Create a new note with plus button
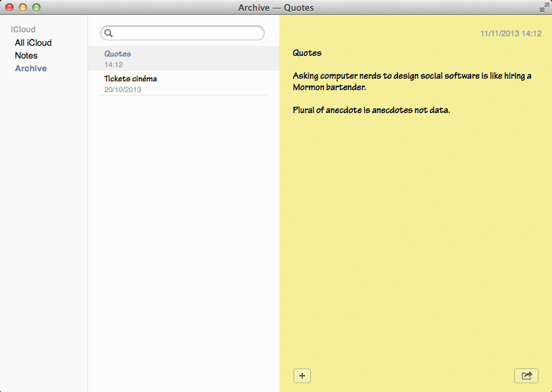Viewport: 552px width, 392px height. click(302, 376)
